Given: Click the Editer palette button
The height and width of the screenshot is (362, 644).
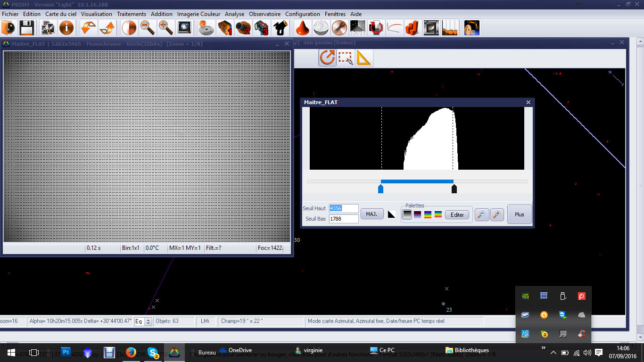Looking at the screenshot, I should (457, 215).
